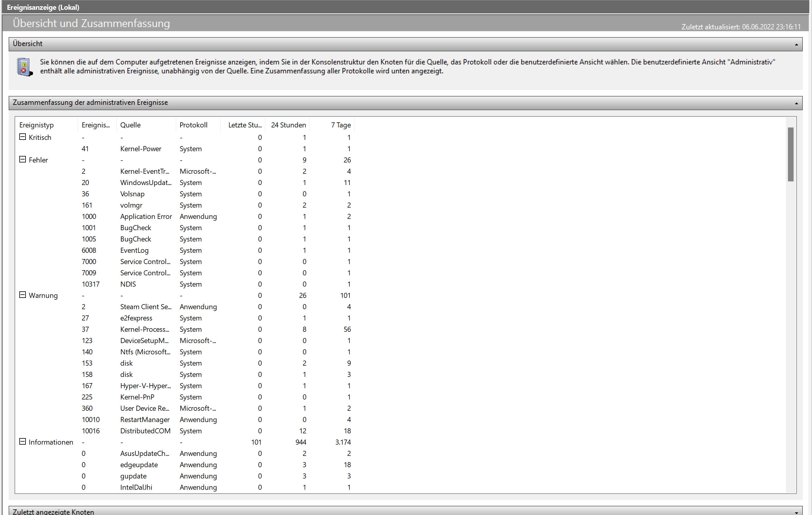Collapse the Fehler event group
This screenshot has height=515, width=812.
[23, 159]
